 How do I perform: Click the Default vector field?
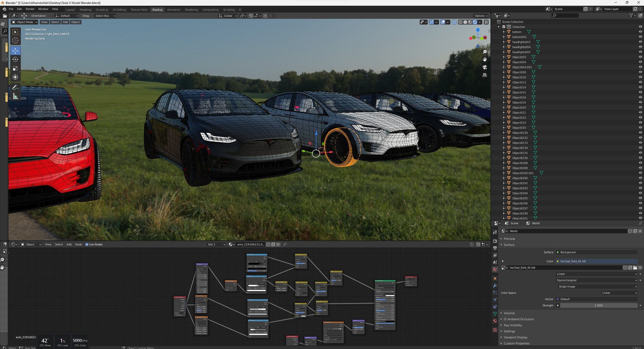(596, 299)
